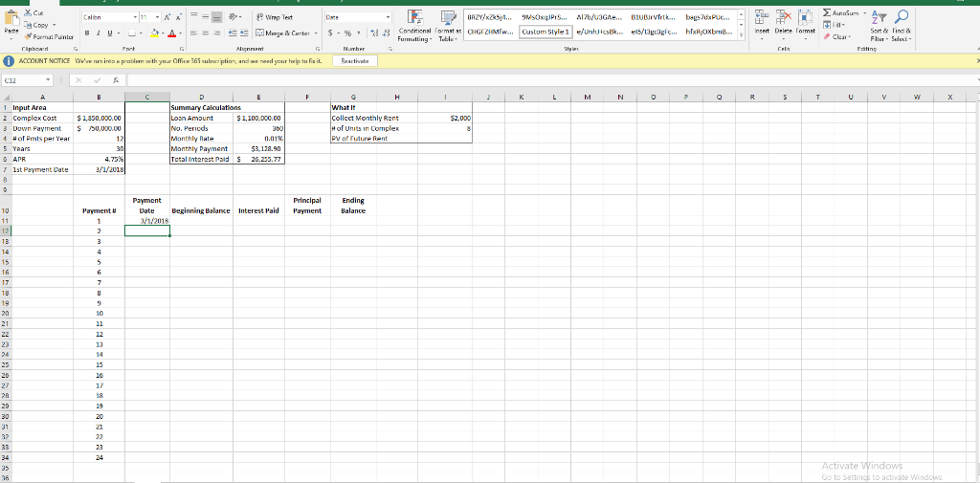This screenshot has width=980, height=483.
Task: Apply the yellow Fill Color bucket
Action: (156, 33)
